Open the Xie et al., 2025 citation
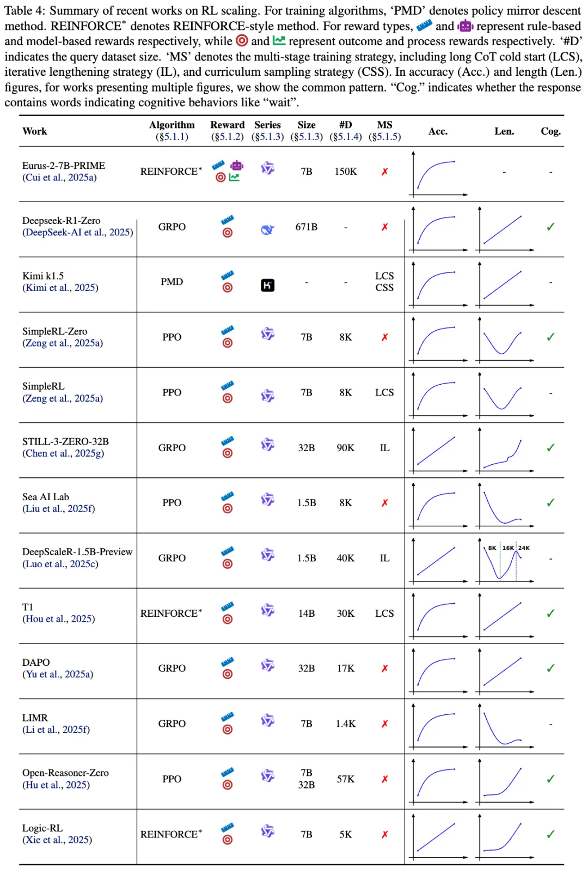Viewport: 588px width, 880px height. pos(57,839)
